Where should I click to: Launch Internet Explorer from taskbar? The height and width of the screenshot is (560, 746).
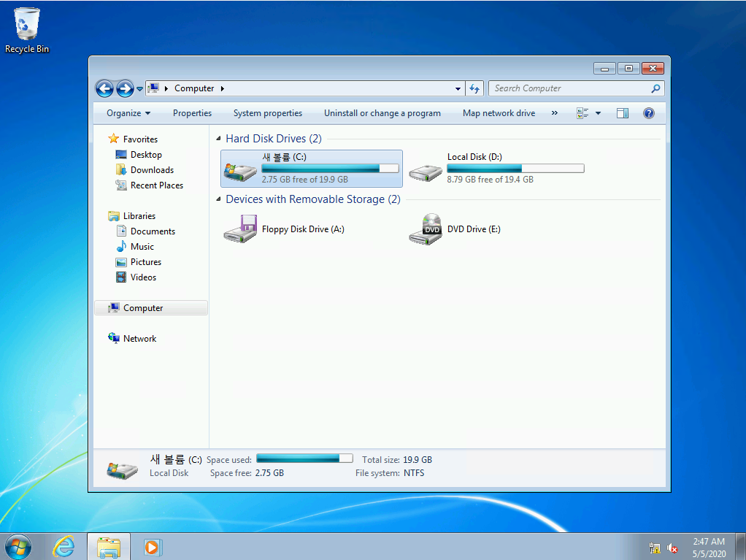click(x=64, y=547)
